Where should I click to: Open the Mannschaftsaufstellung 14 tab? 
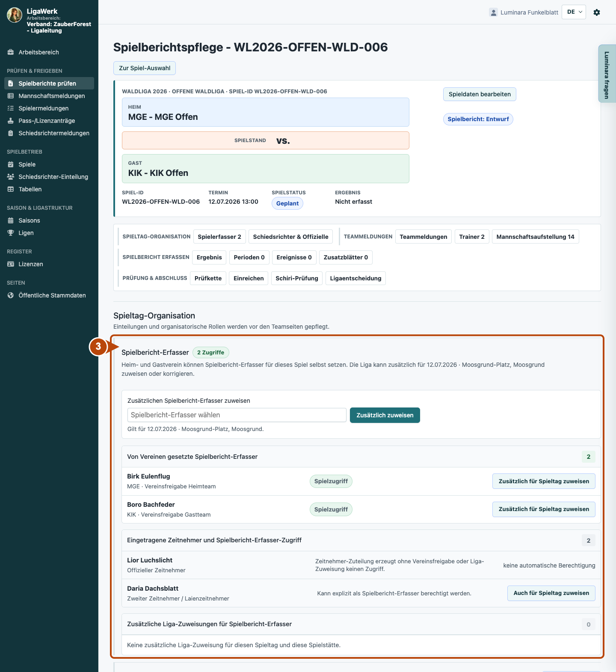tap(535, 237)
